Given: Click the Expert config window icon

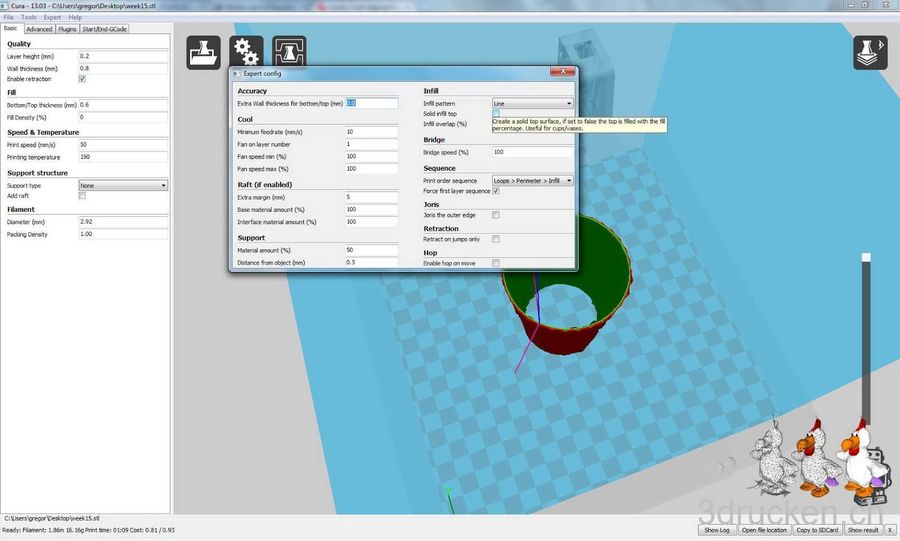Looking at the screenshot, I should pos(236,73).
